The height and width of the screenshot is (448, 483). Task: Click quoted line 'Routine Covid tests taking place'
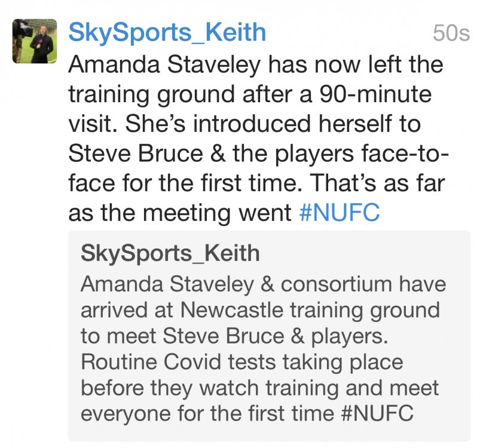point(242,361)
